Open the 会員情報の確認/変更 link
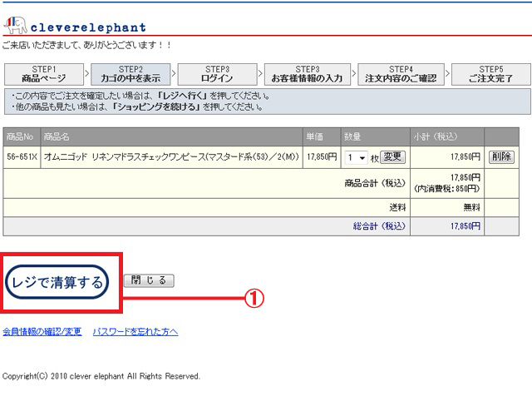532x416 pixels. pos(42,332)
